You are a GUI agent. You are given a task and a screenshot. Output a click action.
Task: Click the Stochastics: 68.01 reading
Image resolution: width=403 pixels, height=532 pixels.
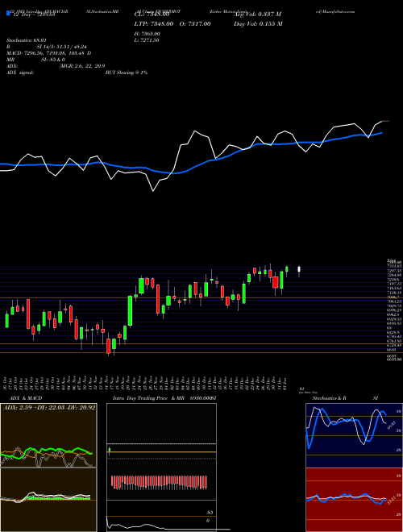pos(25,40)
